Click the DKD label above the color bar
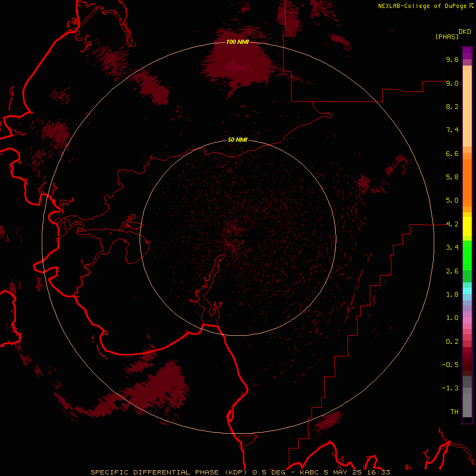This screenshot has height=476, width=476. coord(465,32)
